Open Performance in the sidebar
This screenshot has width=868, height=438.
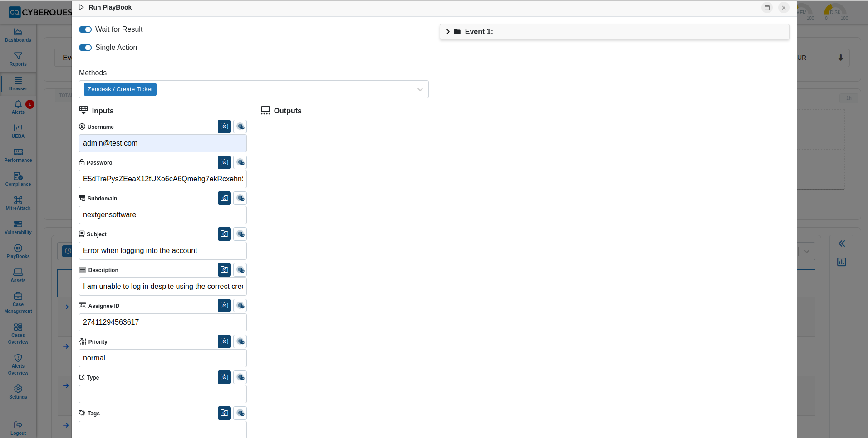click(x=18, y=156)
